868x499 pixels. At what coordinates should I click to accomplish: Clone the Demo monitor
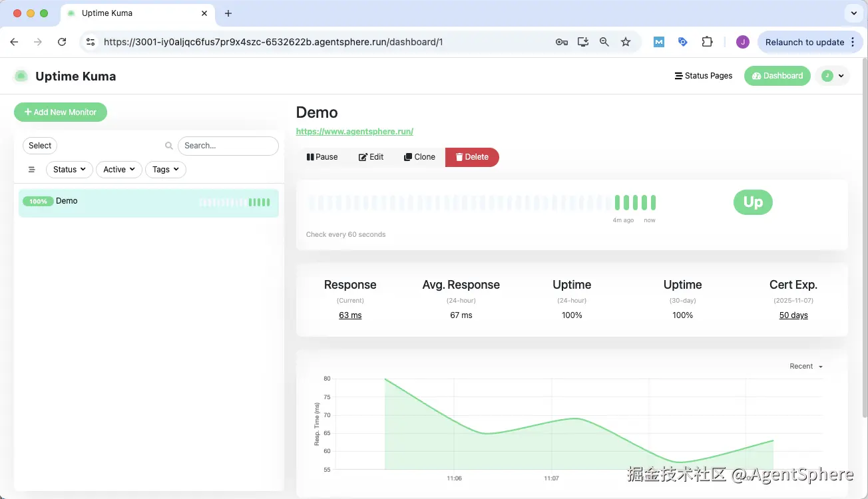pos(419,157)
